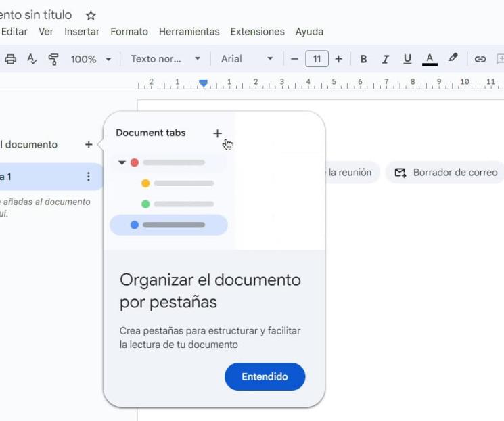
Task: Toggle italic formatting
Action: (x=386, y=59)
